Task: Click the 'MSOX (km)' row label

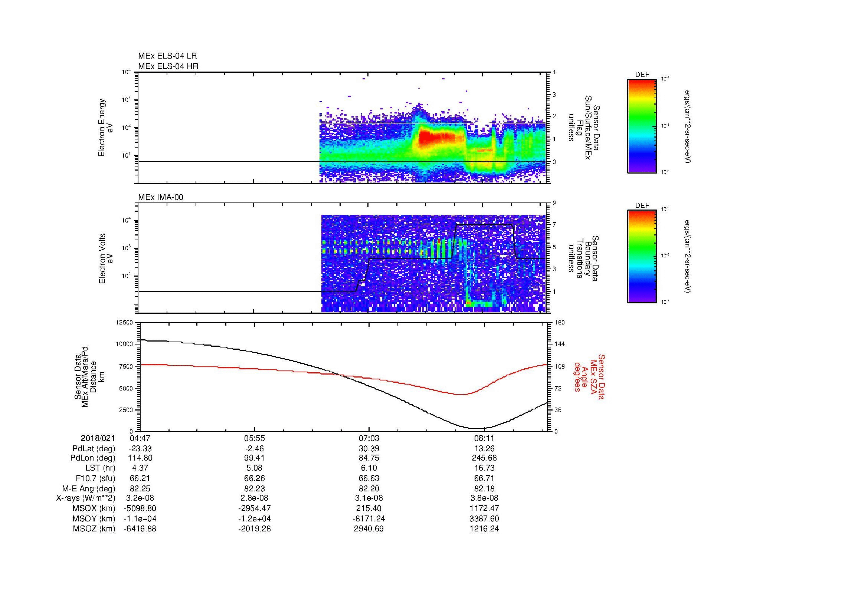Action: tap(94, 508)
